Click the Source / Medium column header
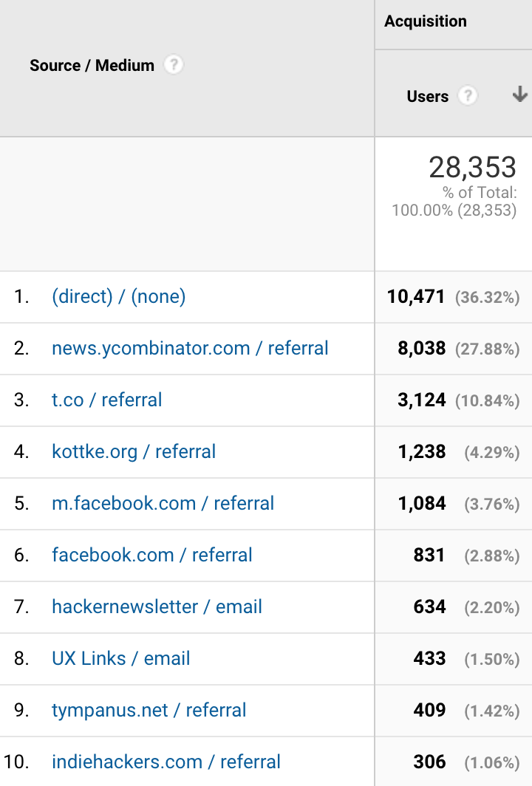The image size is (532, 786). [x=92, y=65]
